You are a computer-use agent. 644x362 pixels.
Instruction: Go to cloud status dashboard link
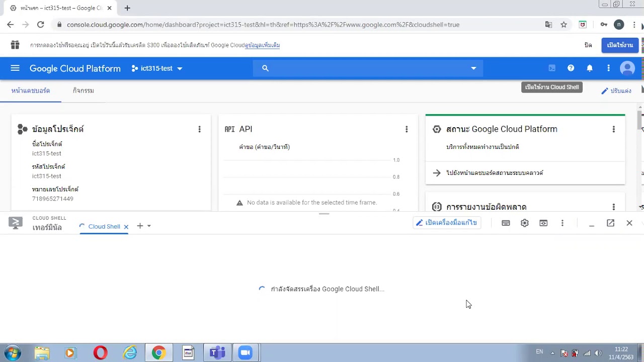495,173
